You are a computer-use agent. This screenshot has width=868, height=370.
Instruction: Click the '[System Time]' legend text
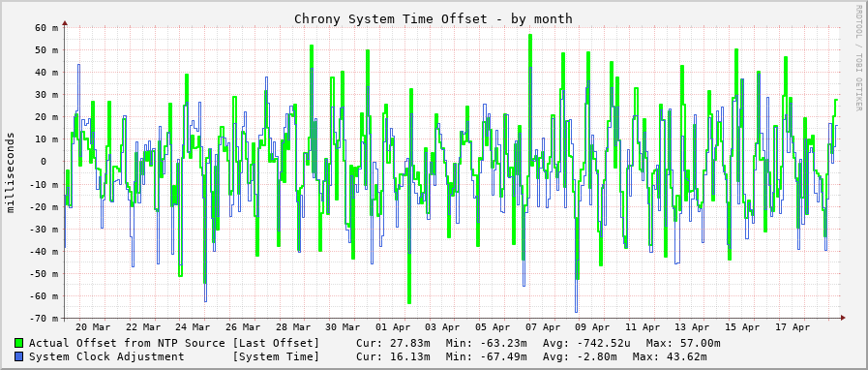tap(276, 356)
